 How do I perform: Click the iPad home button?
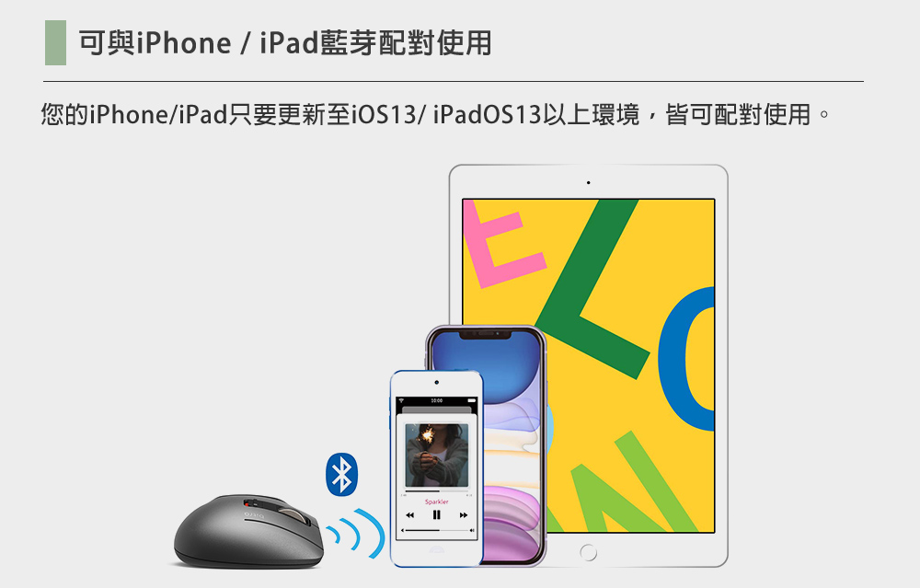click(588, 552)
